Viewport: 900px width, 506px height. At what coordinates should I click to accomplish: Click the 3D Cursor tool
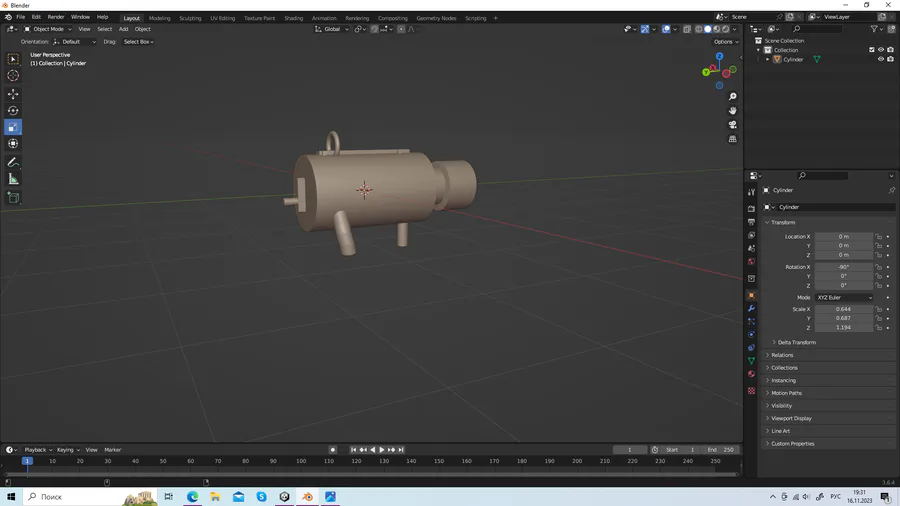(13, 76)
